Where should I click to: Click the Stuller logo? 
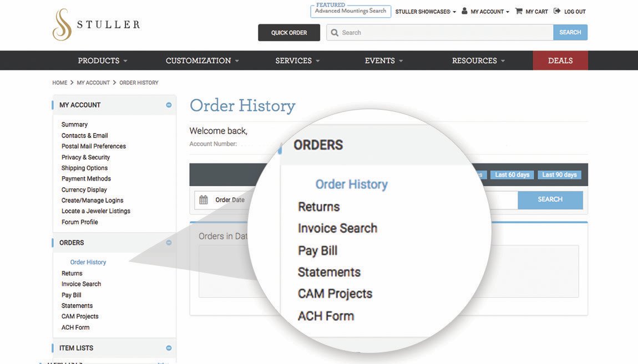97,24
